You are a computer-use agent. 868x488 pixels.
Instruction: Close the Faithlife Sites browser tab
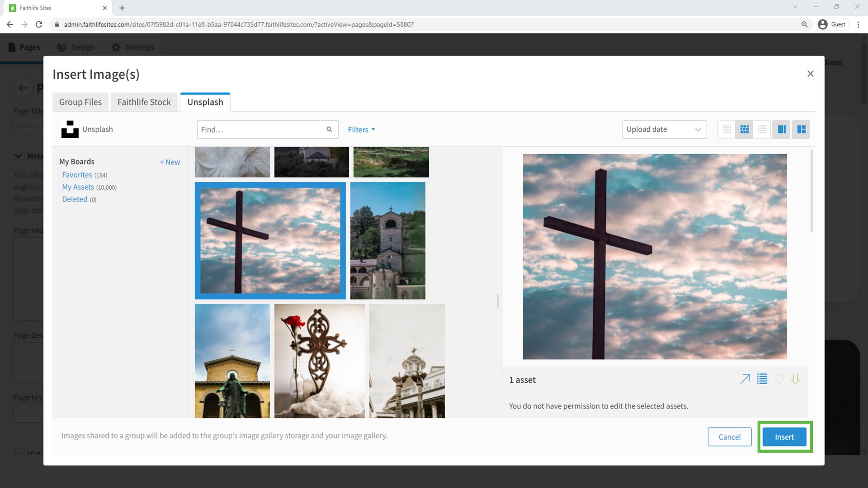pyautogui.click(x=105, y=8)
